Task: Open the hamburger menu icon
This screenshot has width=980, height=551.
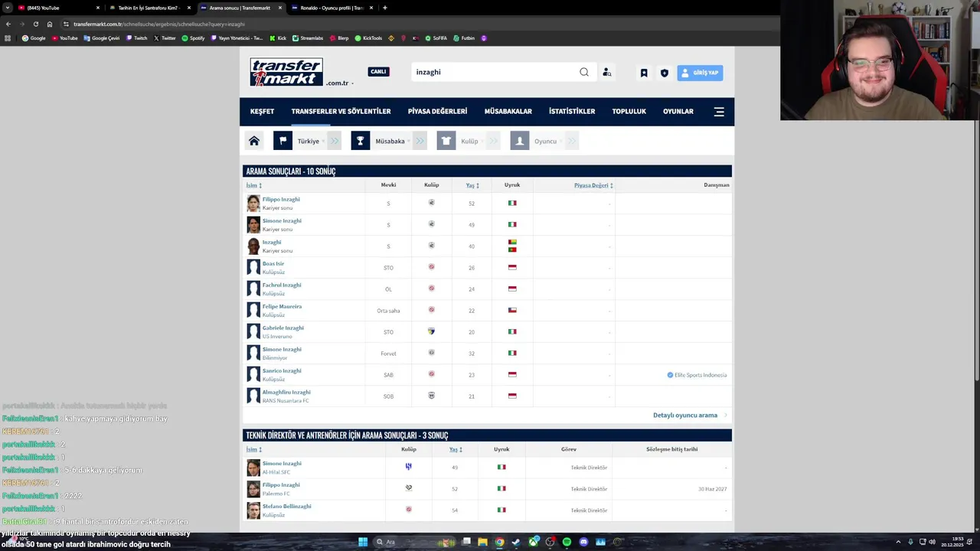Action: [x=719, y=112]
